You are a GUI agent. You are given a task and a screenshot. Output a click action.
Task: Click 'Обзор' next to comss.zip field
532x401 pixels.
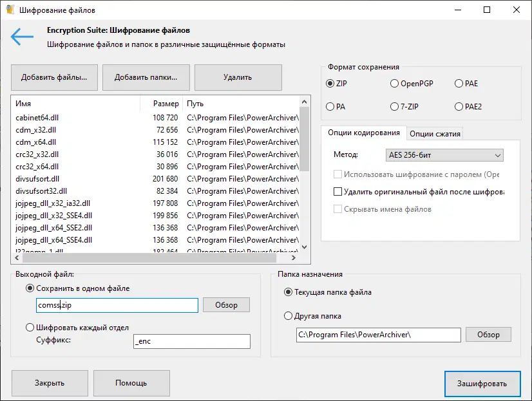click(x=226, y=305)
